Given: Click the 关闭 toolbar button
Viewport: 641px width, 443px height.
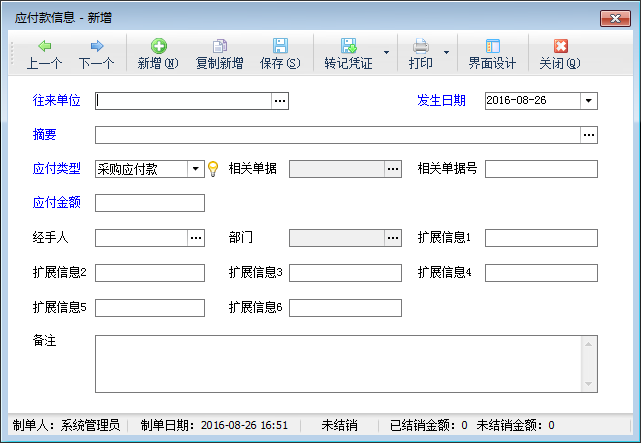Looking at the screenshot, I should coord(560,53).
